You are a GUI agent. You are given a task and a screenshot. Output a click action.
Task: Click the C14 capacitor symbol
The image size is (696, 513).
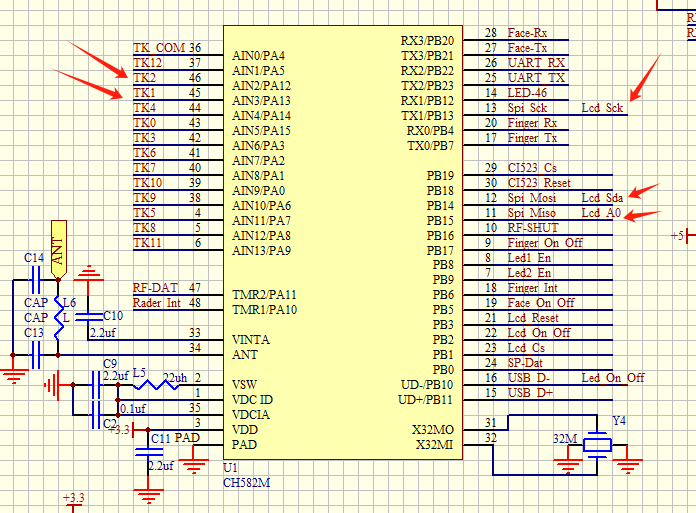pyautogui.click(x=36, y=272)
